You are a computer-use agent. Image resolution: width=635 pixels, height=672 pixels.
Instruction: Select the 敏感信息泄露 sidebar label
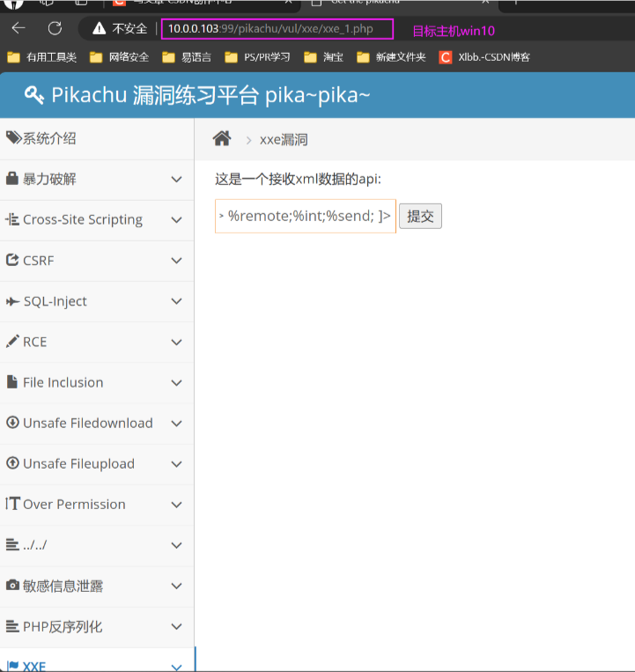(63, 586)
